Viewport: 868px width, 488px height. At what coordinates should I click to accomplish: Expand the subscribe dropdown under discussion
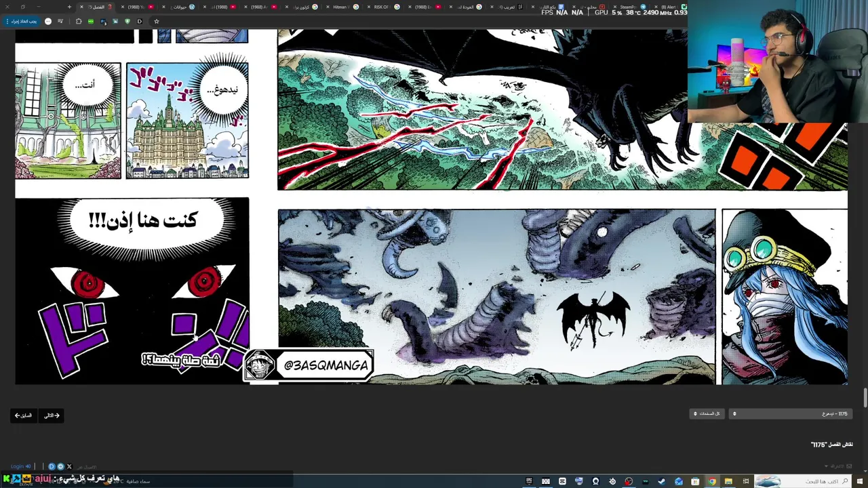pyautogui.click(x=838, y=466)
